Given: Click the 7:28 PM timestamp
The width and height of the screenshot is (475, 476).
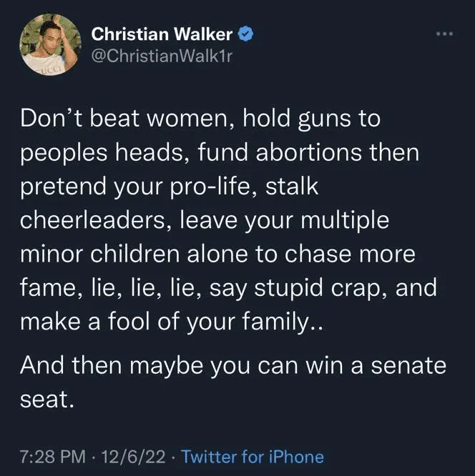Looking at the screenshot, I should [x=50, y=457].
